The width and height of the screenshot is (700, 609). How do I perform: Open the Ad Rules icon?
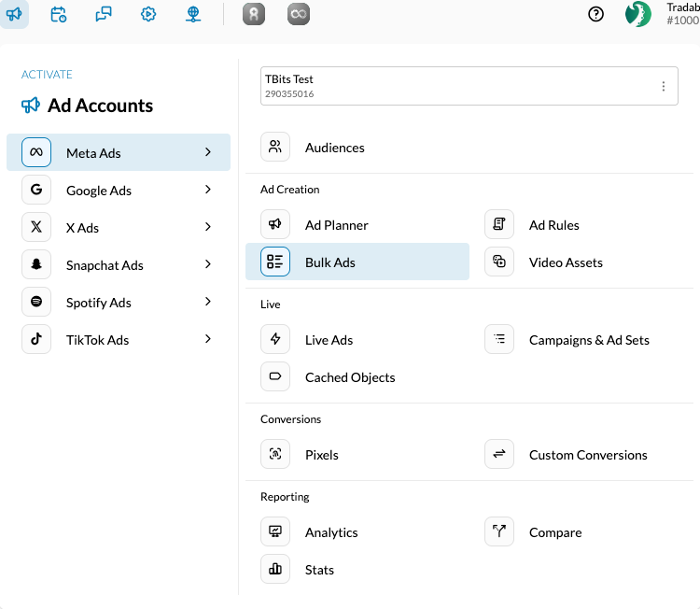pos(499,225)
